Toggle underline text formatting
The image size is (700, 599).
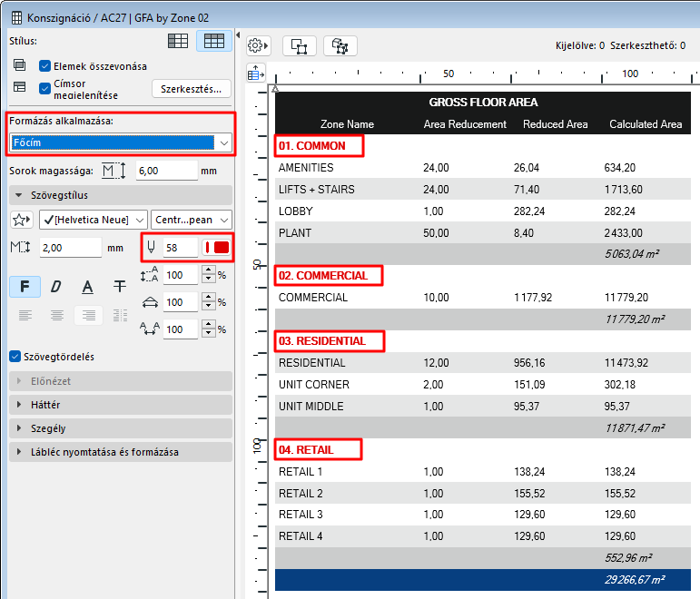coord(87,287)
